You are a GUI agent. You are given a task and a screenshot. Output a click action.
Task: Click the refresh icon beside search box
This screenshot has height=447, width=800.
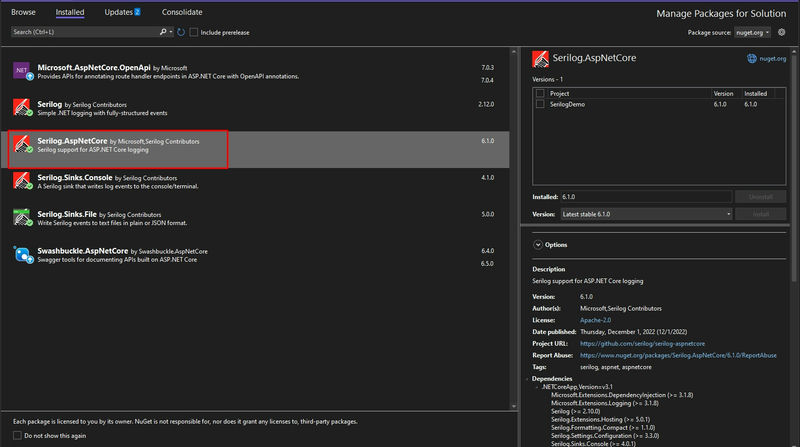point(181,32)
